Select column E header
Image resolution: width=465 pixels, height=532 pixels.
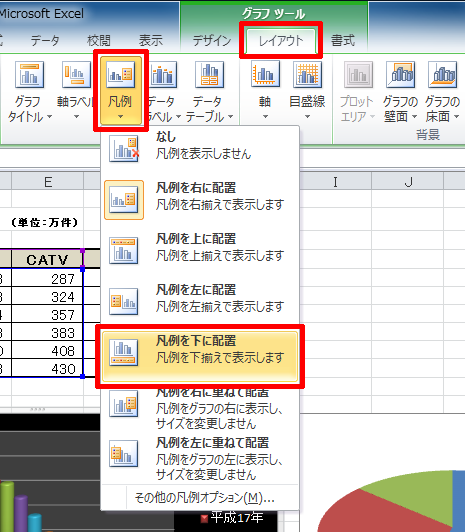point(47,182)
